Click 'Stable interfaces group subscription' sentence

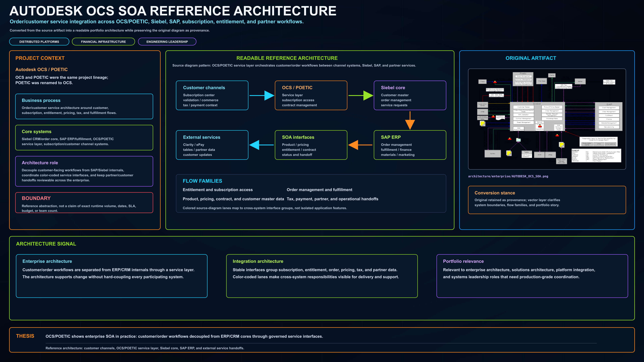pos(315,270)
